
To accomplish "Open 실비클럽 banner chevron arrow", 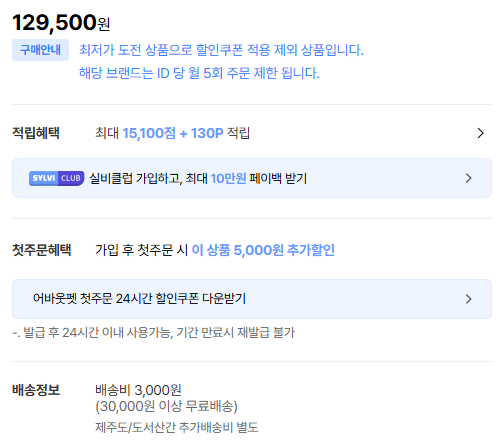I will pyautogui.click(x=469, y=178).
